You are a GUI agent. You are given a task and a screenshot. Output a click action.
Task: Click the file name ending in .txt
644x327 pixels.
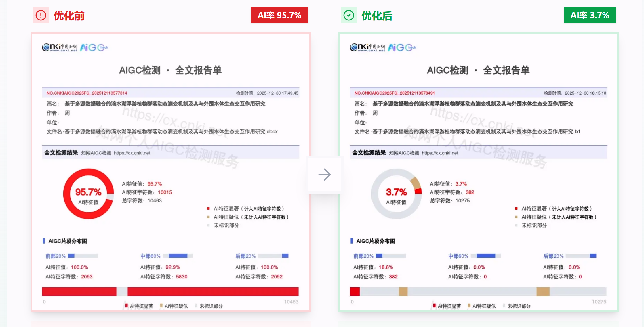(x=476, y=132)
